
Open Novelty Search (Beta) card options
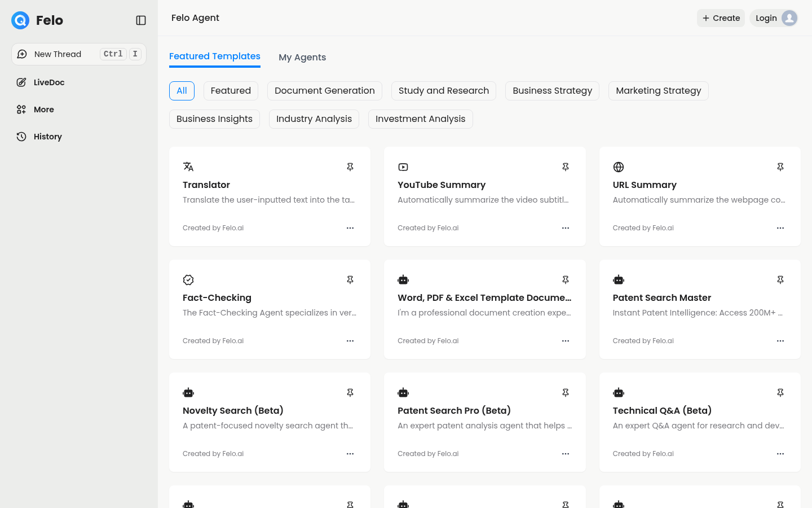click(350, 454)
